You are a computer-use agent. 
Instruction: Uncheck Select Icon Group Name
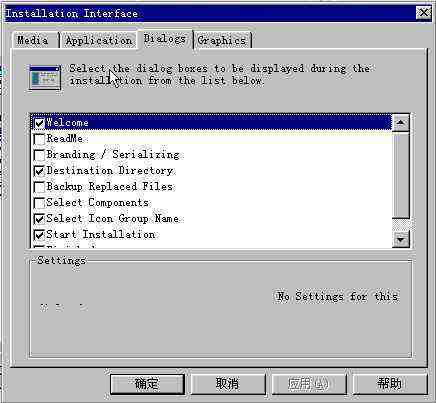click(x=39, y=219)
